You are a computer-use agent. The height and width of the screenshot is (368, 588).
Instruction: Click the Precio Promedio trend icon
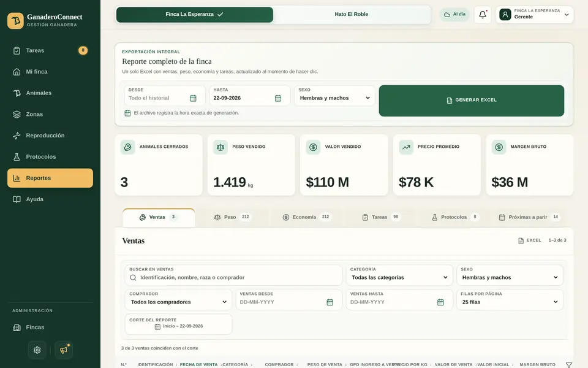(x=406, y=147)
